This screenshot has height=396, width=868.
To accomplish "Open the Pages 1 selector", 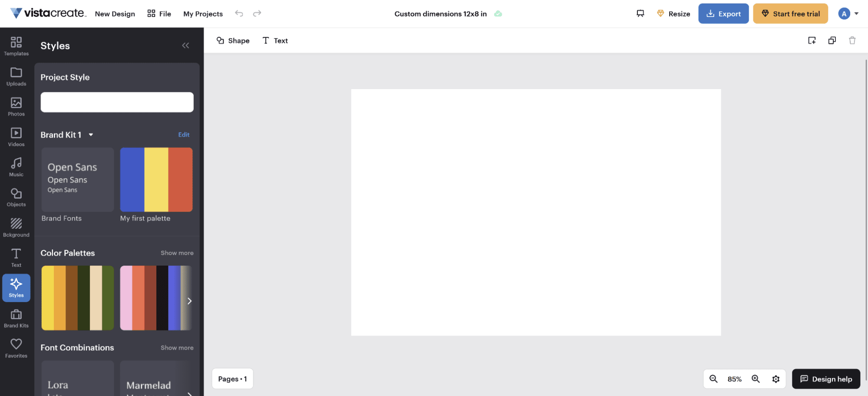I will point(232,379).
